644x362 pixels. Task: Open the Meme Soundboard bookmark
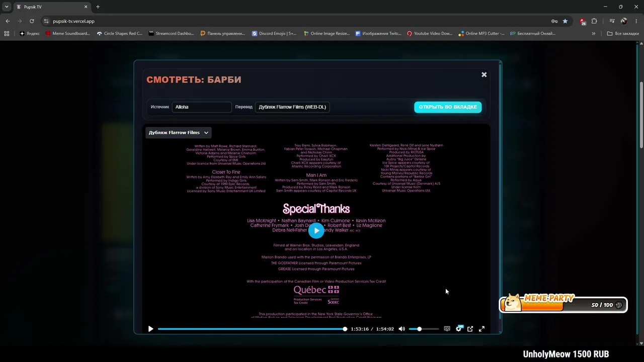click(68, 34)
